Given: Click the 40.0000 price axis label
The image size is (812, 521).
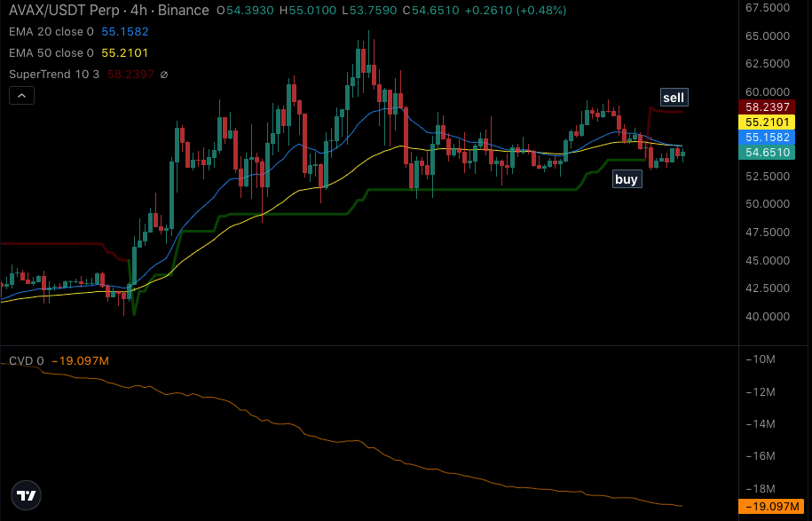Looking at the screenshot, I should 768,317.
